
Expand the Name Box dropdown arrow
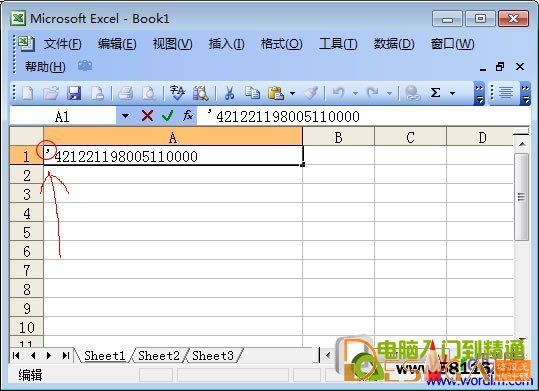pos(125,116)
